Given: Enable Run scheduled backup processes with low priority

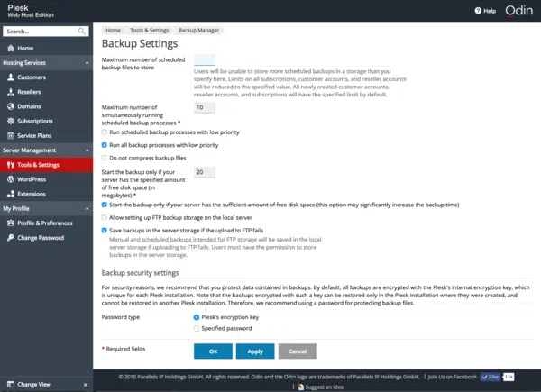Looking at the screenshot, I should (x=105, y=132).
